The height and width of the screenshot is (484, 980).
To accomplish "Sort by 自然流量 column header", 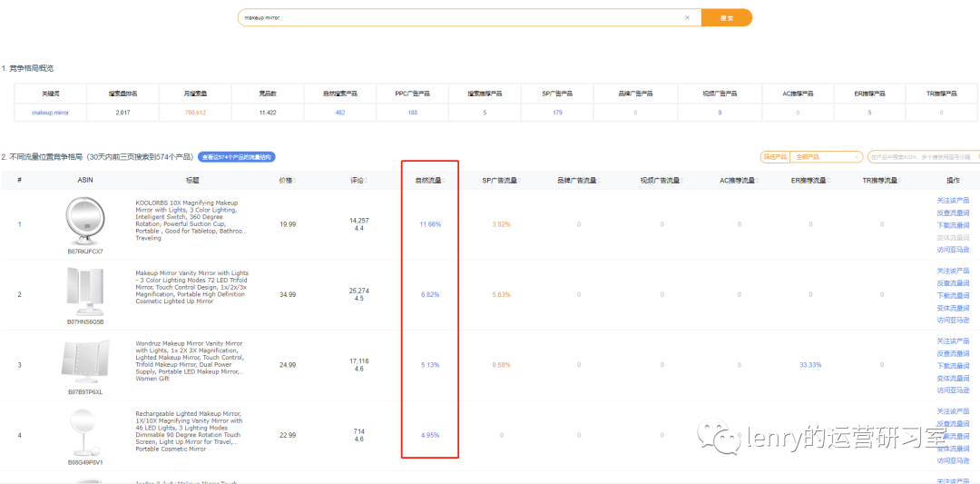I will point(430,180).
